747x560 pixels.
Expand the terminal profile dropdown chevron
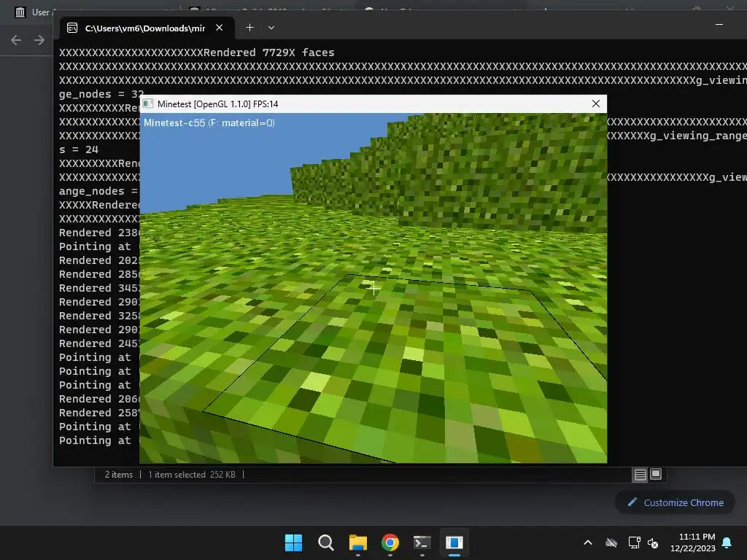point(271,28)
